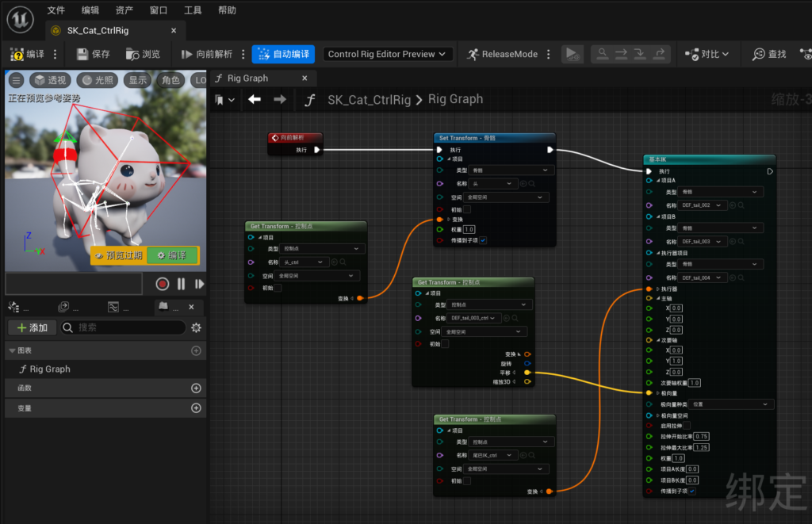Click the Browse (浏览) toolbar icon
Viewport: 812px width, 524px height.
tap(143, 54)
